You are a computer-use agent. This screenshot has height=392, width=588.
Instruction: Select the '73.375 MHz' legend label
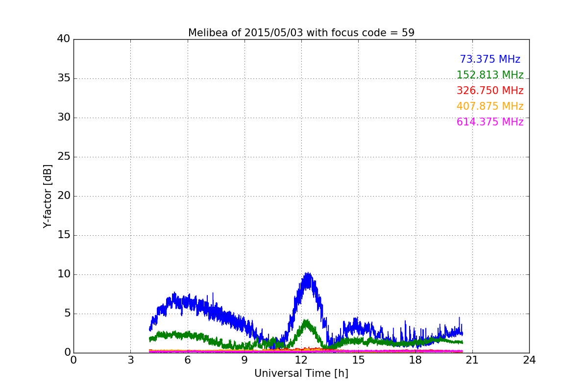click(490, 59)
